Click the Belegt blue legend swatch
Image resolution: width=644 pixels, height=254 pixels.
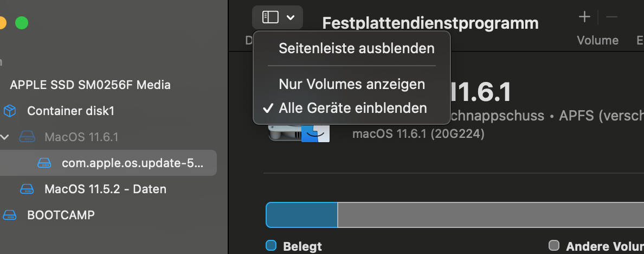[x=271, y=245]
